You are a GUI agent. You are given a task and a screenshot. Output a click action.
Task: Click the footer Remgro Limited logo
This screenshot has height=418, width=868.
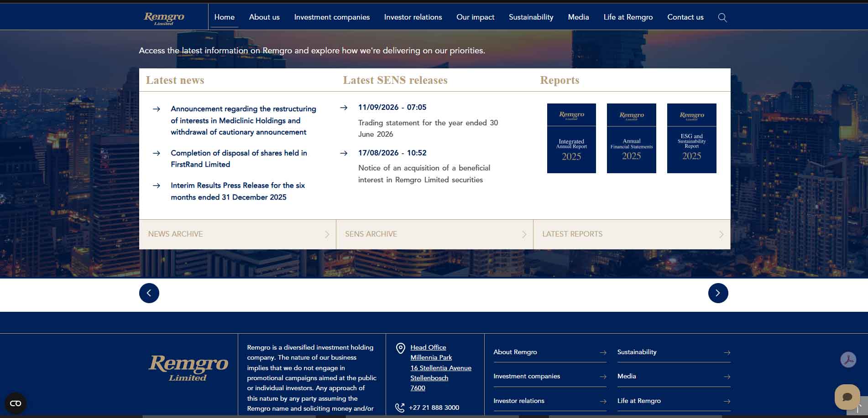click(x=188, y=367)
